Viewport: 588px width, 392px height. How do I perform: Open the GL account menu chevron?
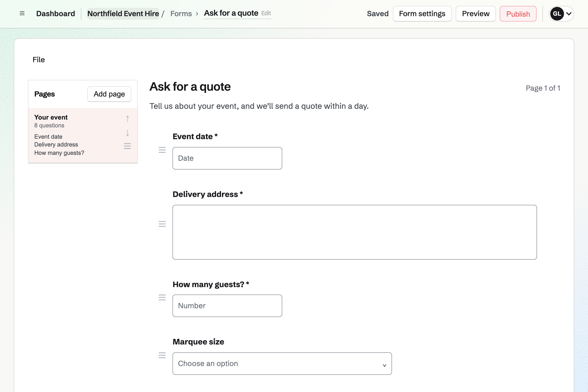[x=569, y=14]
